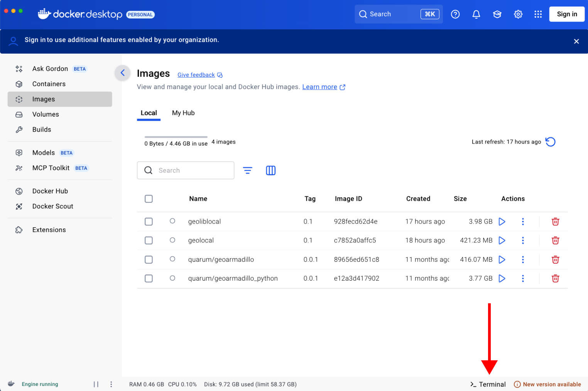Image resolution: width=588 pixels, height=391 pixels.
Task: Open Extensions in sidebar
Action: pyautogui.click(x=60, y=230)
